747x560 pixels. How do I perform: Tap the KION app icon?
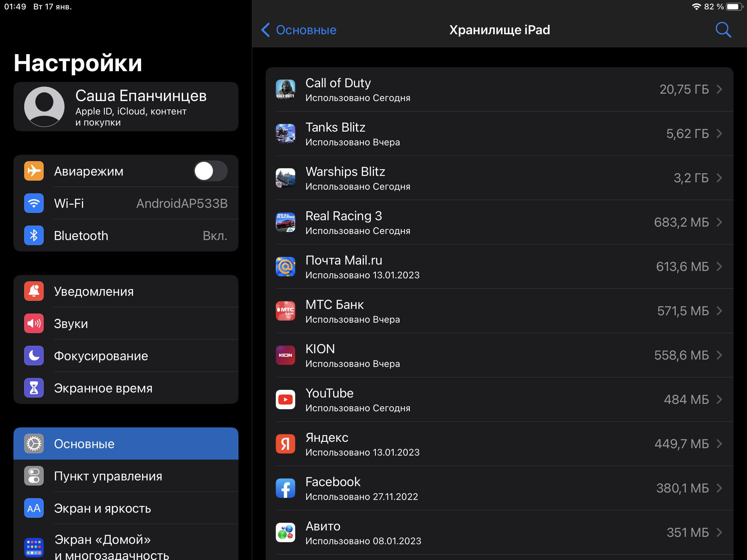click(285, 355)
